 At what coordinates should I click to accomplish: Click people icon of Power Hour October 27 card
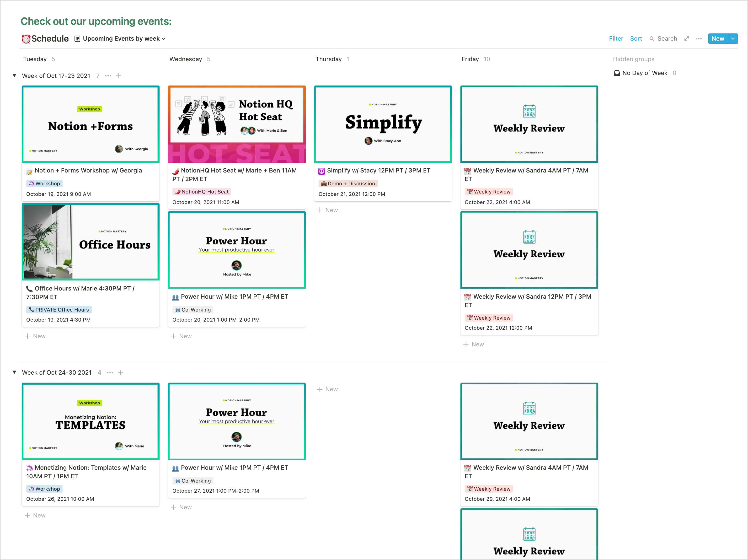coord(176,468)
